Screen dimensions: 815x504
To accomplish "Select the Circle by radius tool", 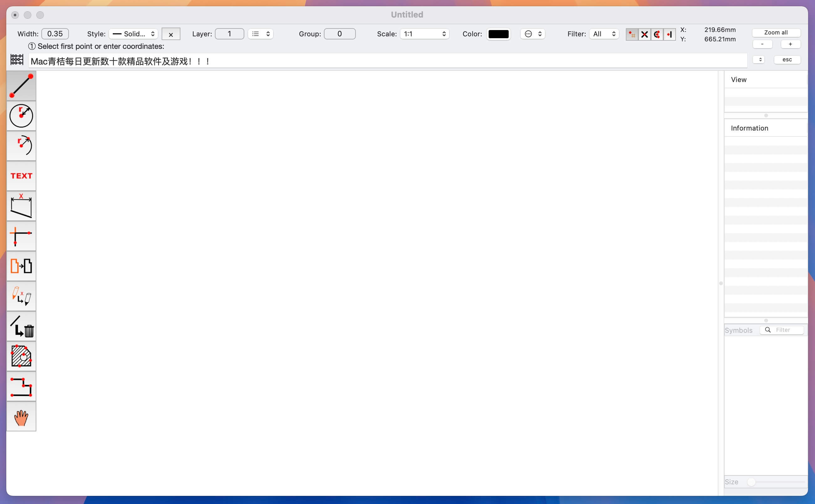I will 21,116.
